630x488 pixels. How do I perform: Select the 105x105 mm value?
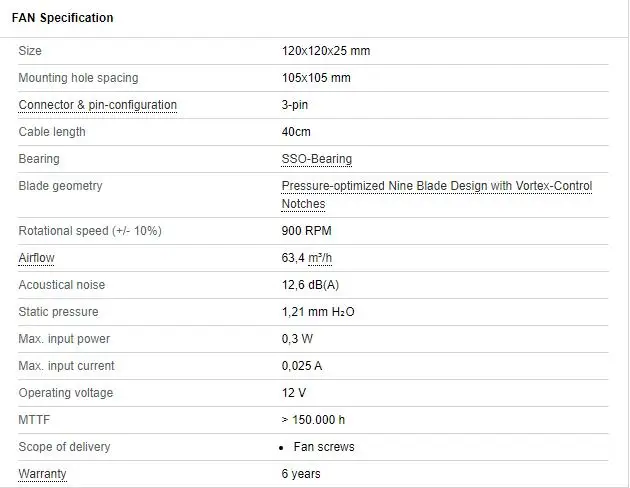coord(316,78)
